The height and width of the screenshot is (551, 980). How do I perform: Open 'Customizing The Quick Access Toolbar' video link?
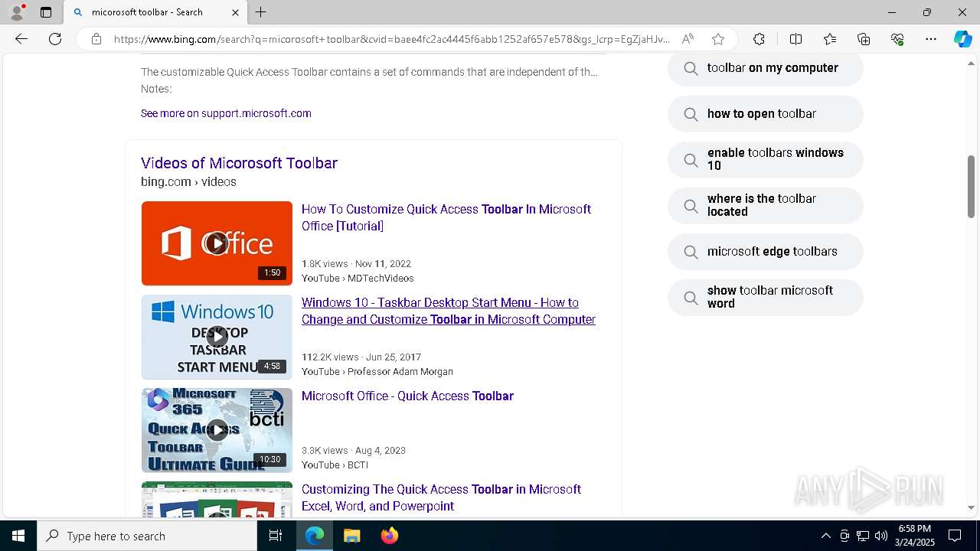tap(441, 497)
